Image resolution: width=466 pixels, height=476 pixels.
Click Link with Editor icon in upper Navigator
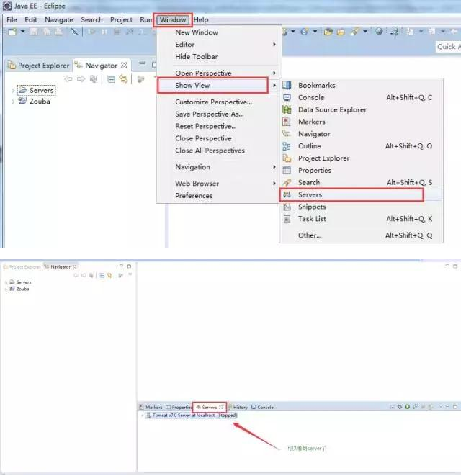pos(124,79)
